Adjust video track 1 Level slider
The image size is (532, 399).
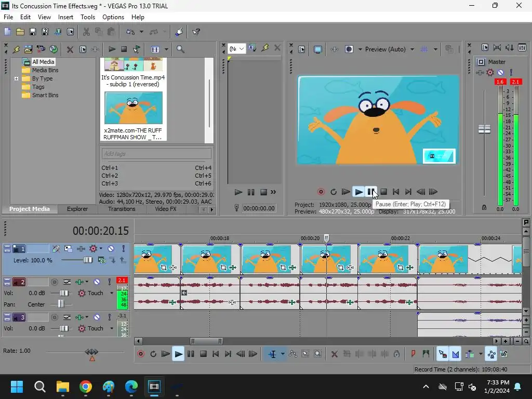point(87,260)
